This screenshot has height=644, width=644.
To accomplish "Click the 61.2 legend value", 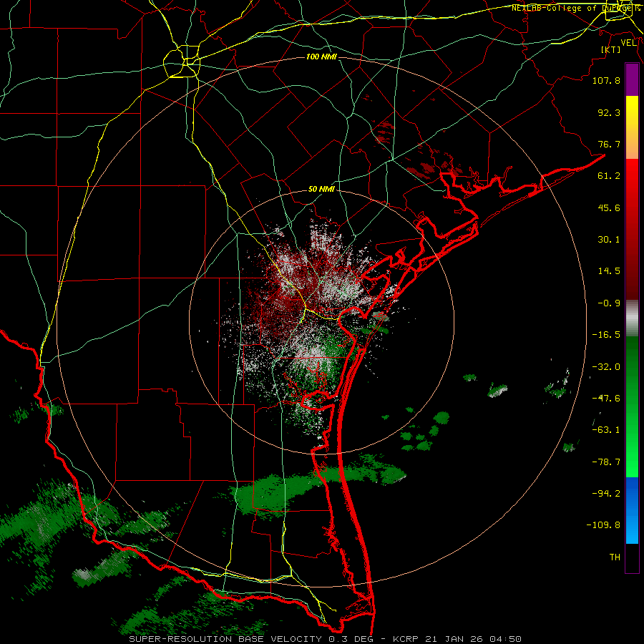I will coord(609,176).
